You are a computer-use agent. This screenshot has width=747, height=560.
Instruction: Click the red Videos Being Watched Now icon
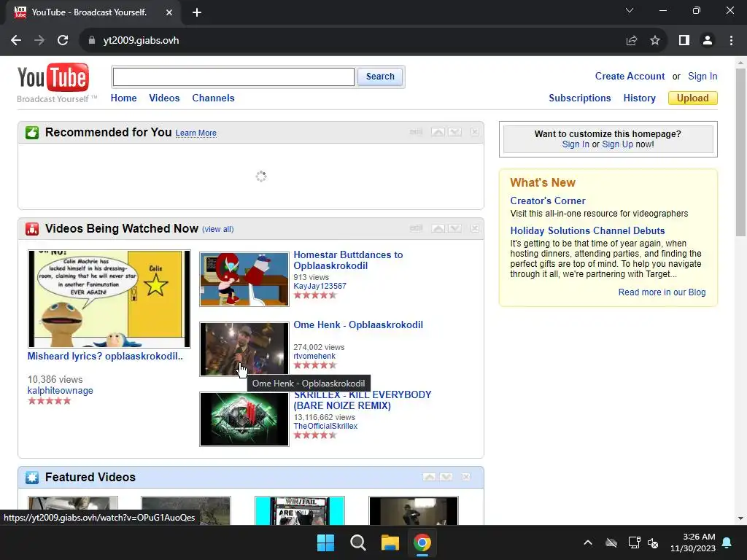[32, 229]
